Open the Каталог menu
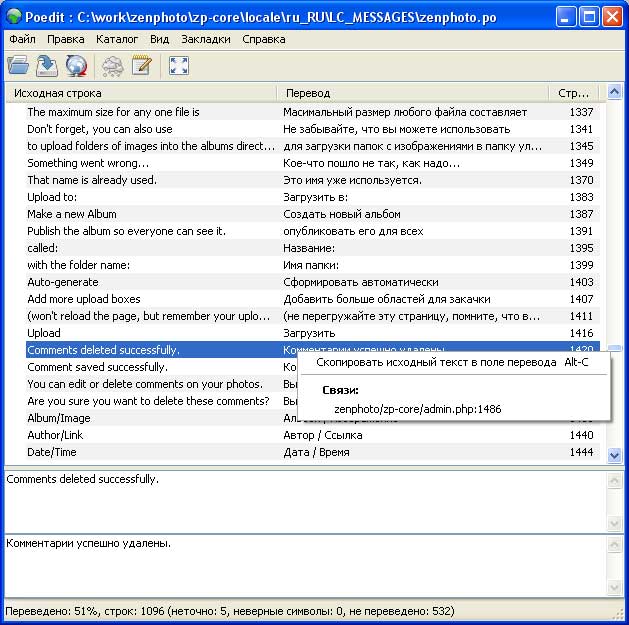The height and width of the screenshot is (625, 629). pos(117,39)
